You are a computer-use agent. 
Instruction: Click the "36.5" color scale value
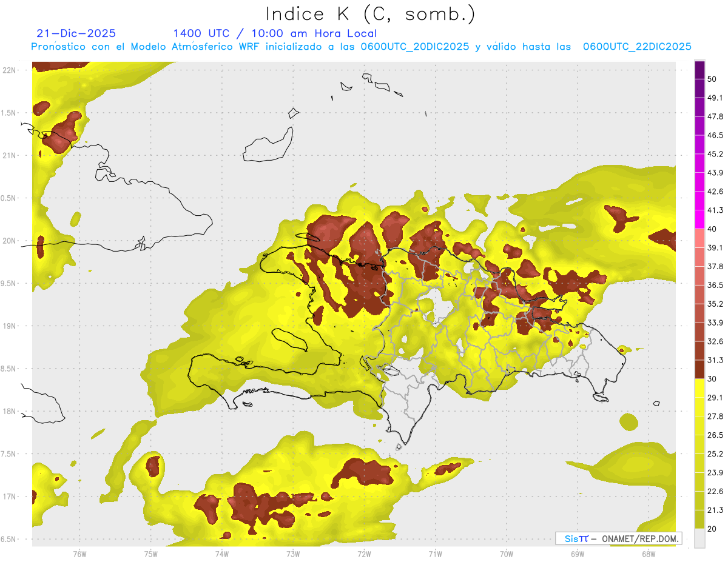click(715, 285)
